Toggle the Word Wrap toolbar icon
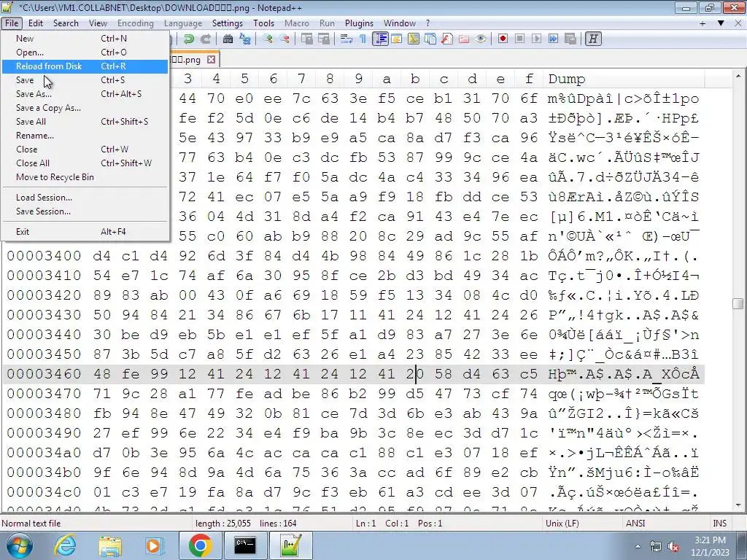The height and width of the screenshot is (560, 747). tap(347, 39)
